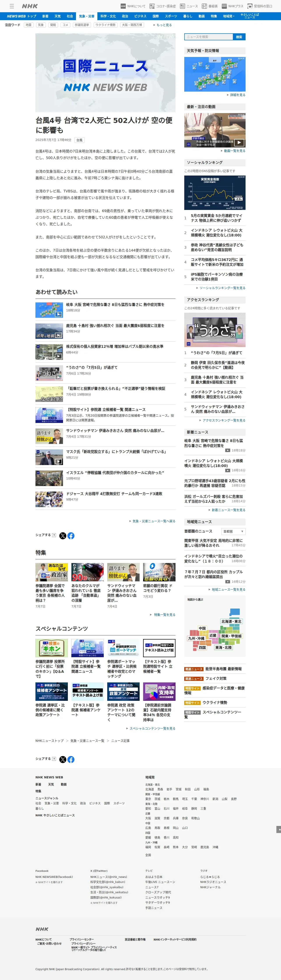Image resolution: width=281 pixels, height=980 pixels.
Task: Select the 国際 tab in the nav bar
Action: pyautogui.click(x=156, y=16)
